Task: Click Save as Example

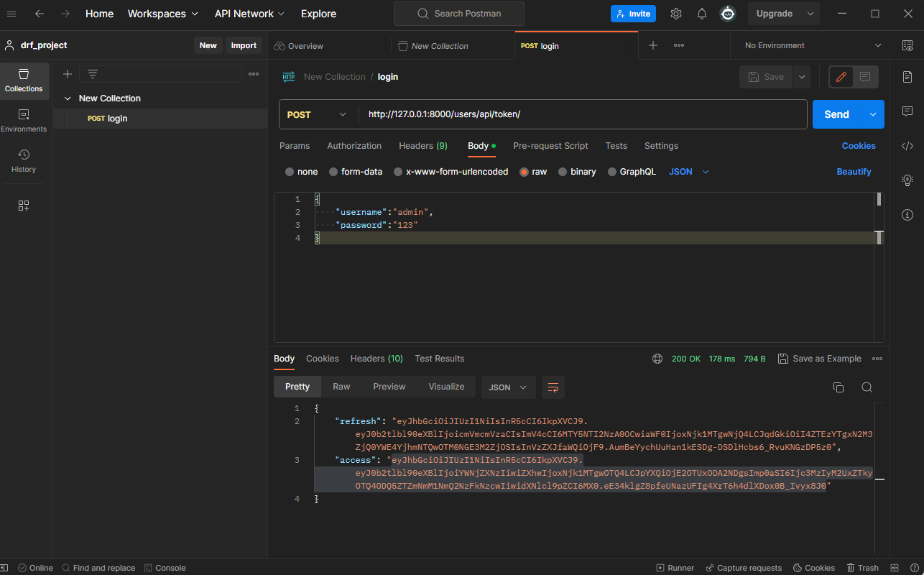Action: point(820,359)
